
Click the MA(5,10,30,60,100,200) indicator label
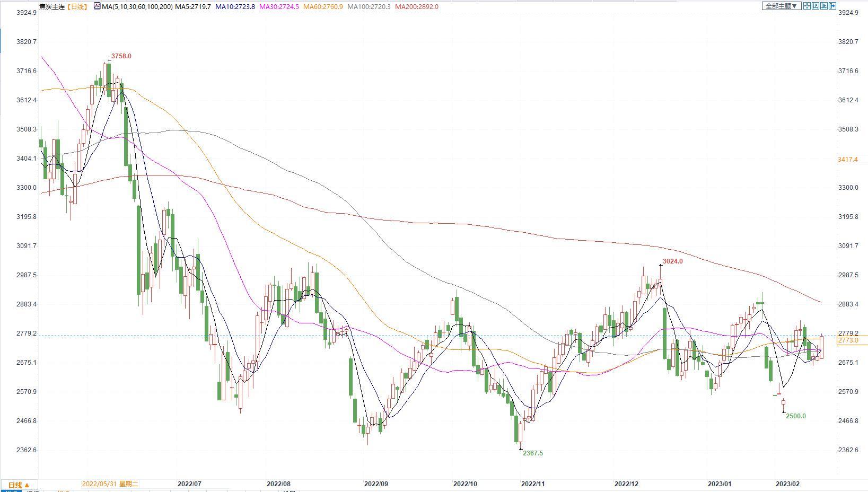point(137,7)
